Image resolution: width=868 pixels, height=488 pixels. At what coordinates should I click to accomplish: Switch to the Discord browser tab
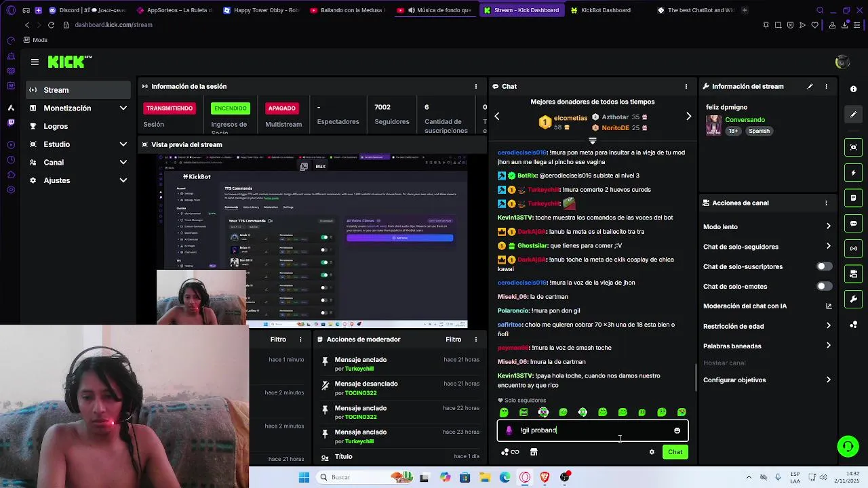pyautogui.click(x=87, y=10)
